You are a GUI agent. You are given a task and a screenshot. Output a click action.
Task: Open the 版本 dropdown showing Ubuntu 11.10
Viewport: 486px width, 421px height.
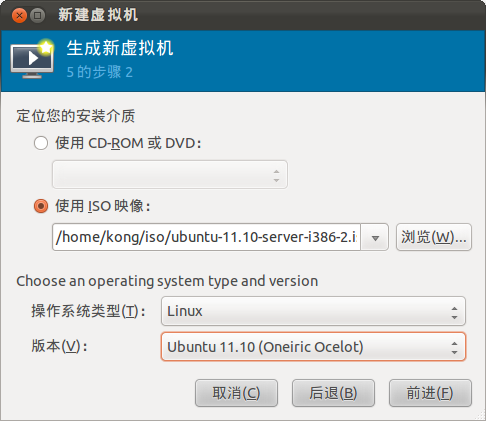click(313, 347)
